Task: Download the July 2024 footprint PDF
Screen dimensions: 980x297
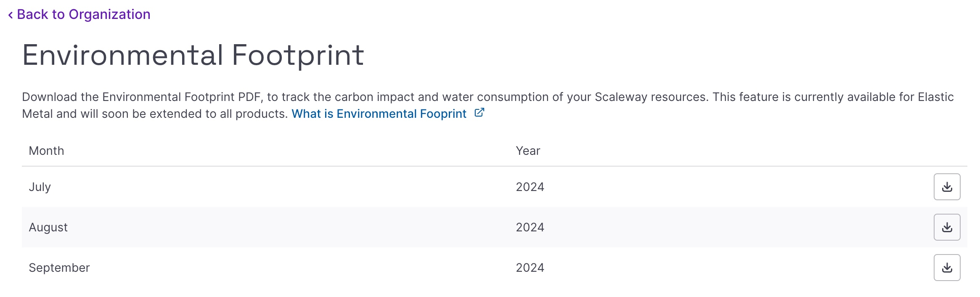Action: click(947, 187)
